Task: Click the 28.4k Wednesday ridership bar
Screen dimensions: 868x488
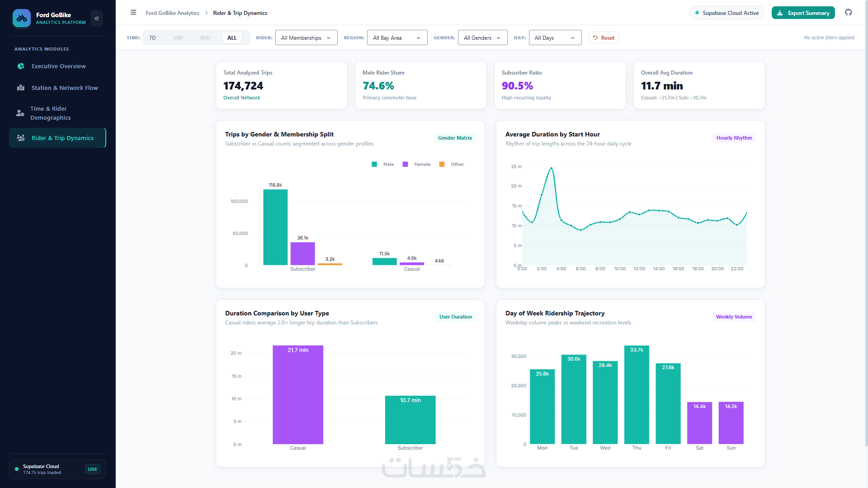Action: (x=605, y=403)
